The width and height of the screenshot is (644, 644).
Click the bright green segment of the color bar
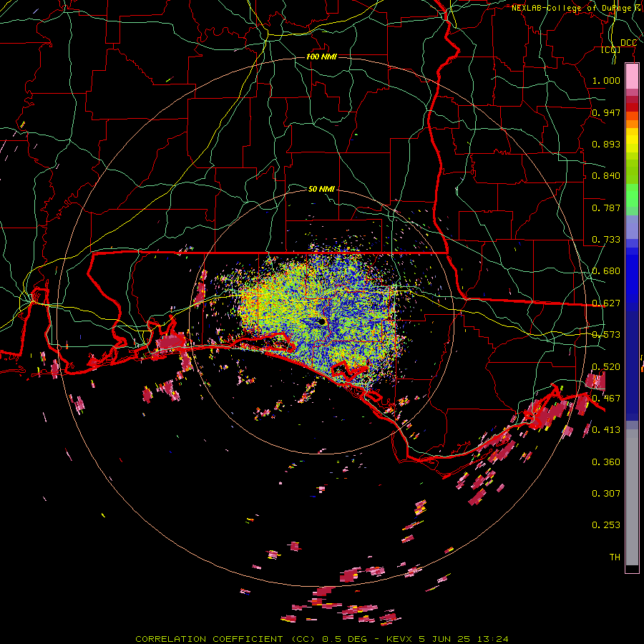point(632,195)
